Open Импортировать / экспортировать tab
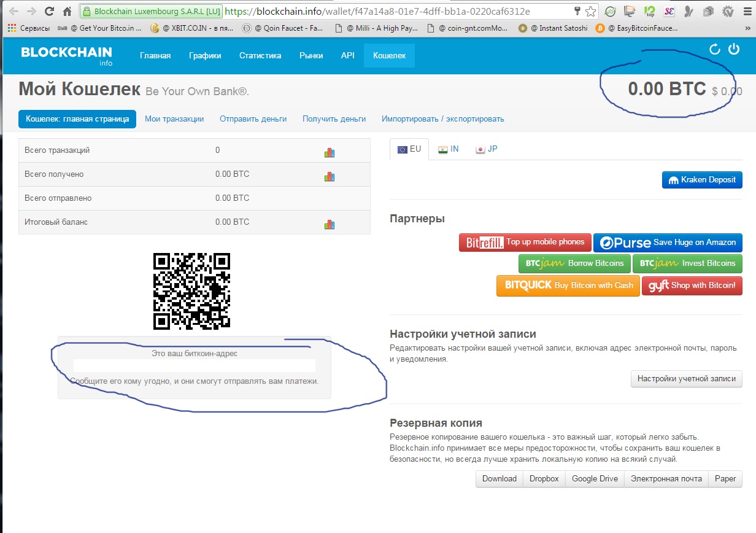The image size is (756, 533). pyautogui.click(x=442, y=119)
